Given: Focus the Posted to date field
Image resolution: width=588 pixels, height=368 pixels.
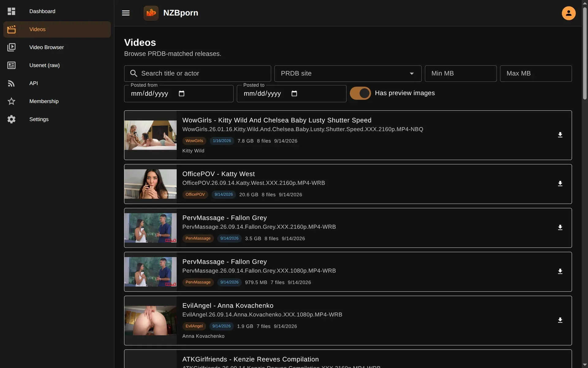Looking at the screenshot, I should [x=291, y=94].
